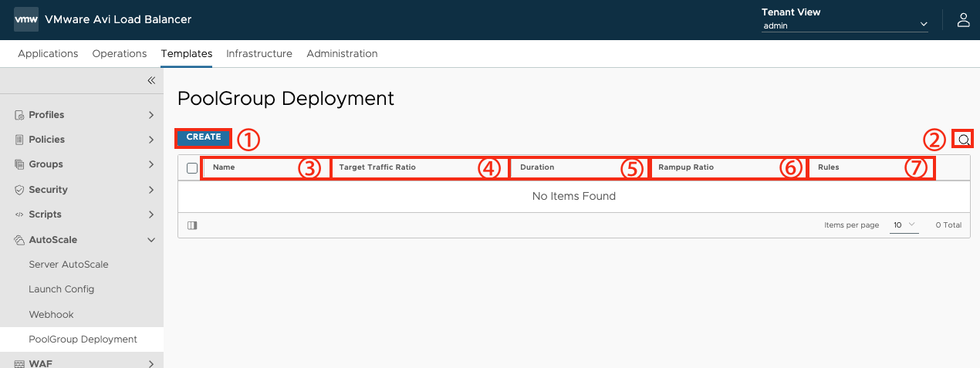Click the Profiles sidebar icon

tap(20, 115)
